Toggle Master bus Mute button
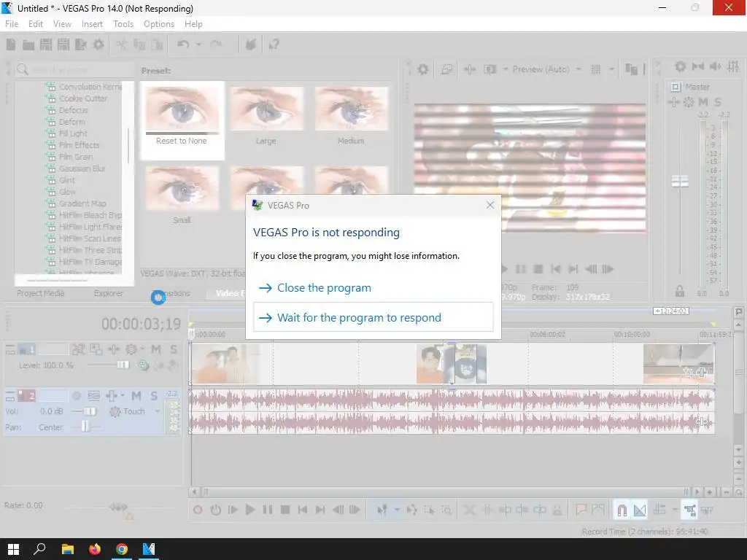The width and height of the screenshot is (747, 560). click(x=703, y=102)
